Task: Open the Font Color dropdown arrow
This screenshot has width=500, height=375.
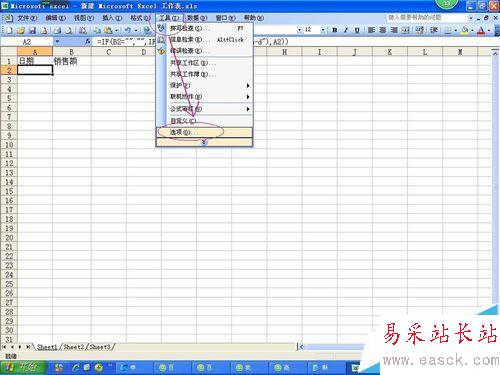Action: coord(489,30)
